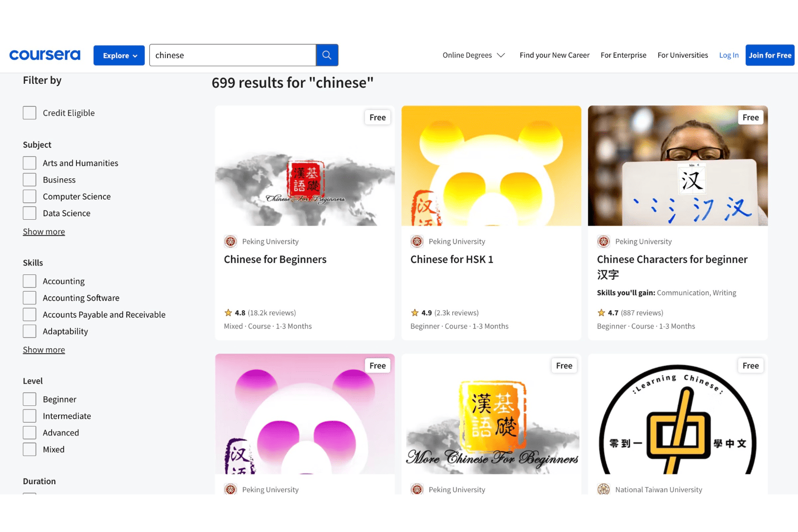Click the magnifying glass search button
Viewport: 798px width, 532px height.
tap(327, 55)
